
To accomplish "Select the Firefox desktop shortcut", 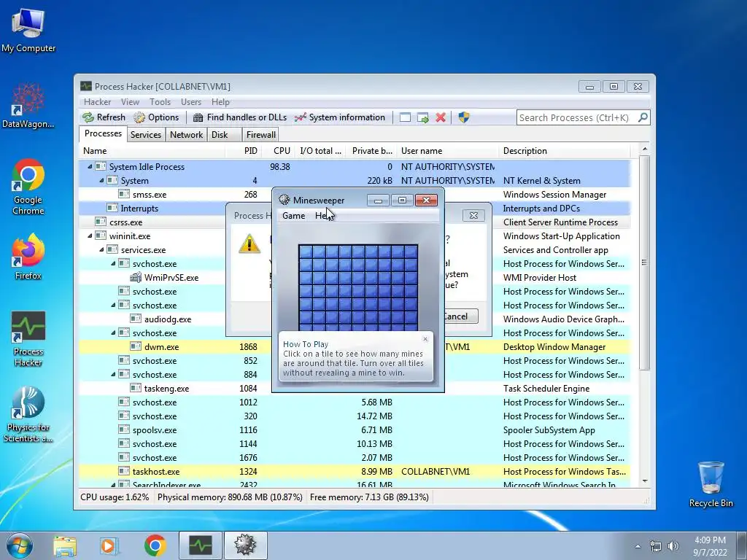I will tap(28, 257).
